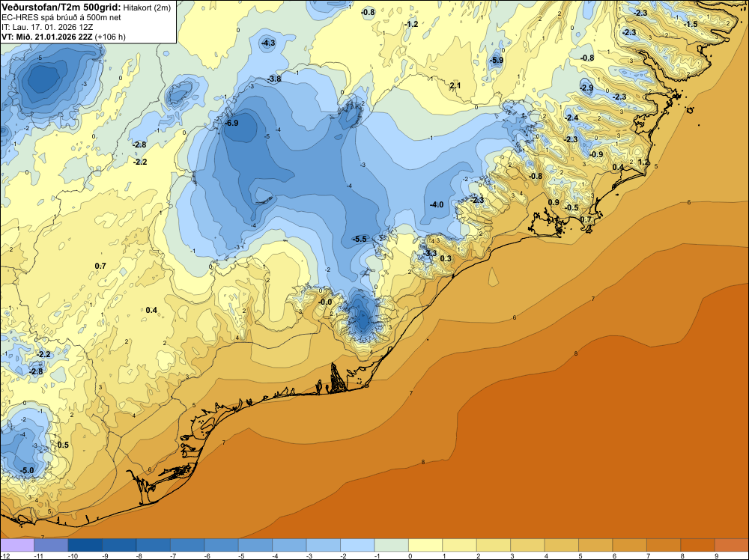Choose the dark blue swatch between -10 and -9

pos(85,545)
